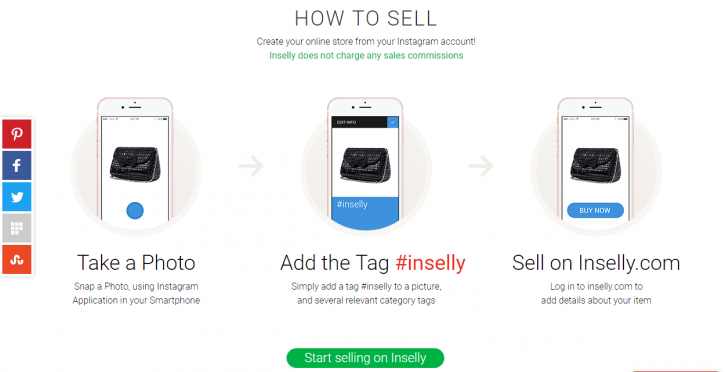Share page on Twitter

coord(17,197)
